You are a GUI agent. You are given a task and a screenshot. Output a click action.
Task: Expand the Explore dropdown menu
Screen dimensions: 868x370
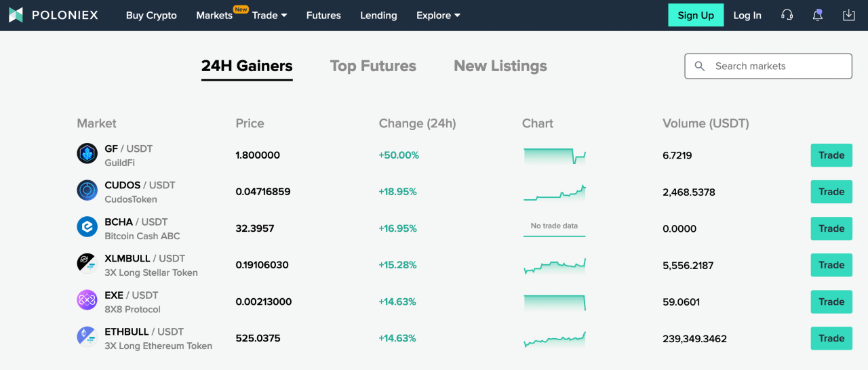coord(438,15)
